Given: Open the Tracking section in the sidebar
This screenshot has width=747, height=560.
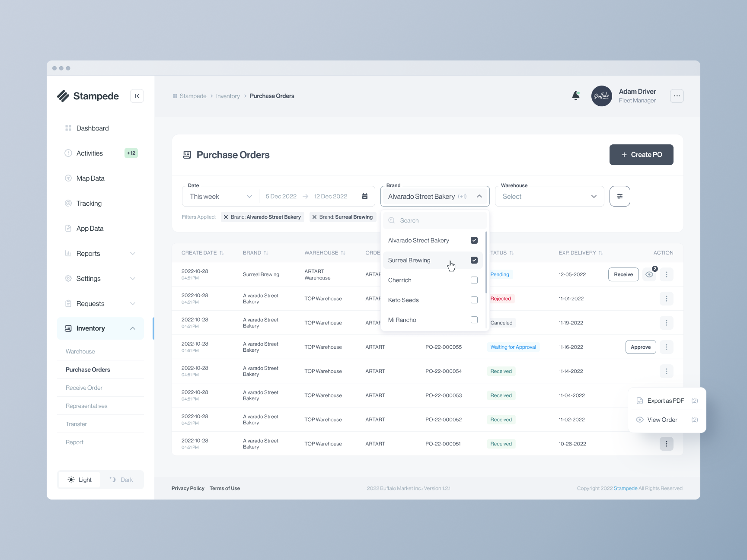Looking at the screenshot, I should [89, 203].
